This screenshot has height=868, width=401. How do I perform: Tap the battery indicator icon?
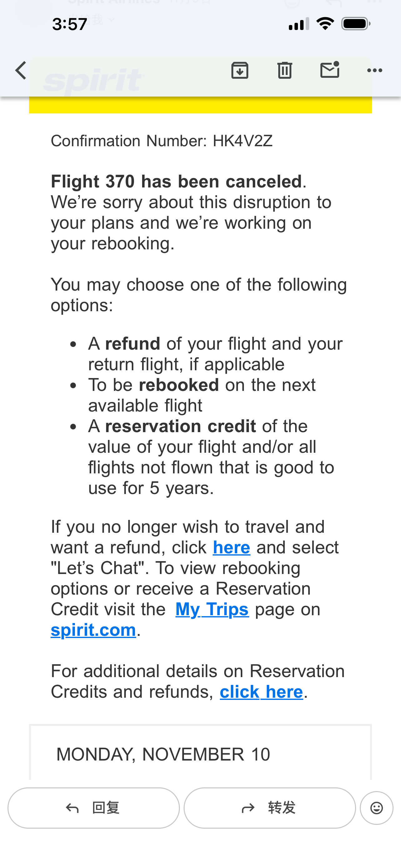coord(355,24)
